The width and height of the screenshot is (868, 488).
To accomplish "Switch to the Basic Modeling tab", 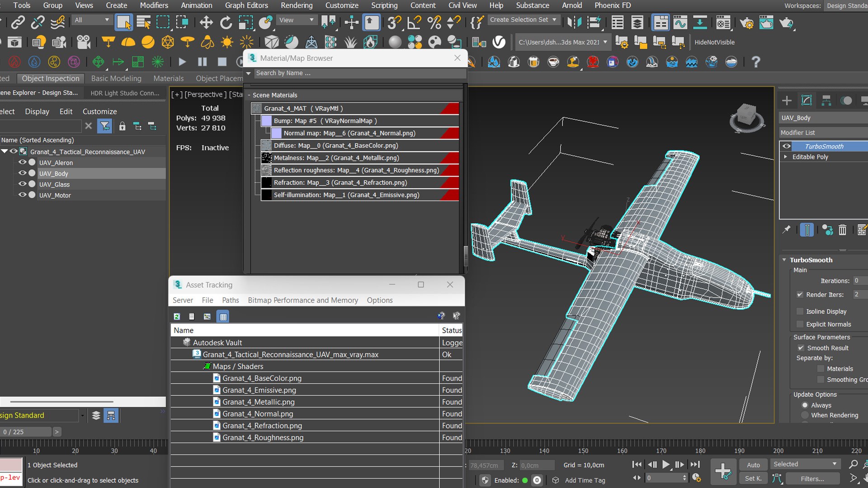I will click(x=116, y=78).
